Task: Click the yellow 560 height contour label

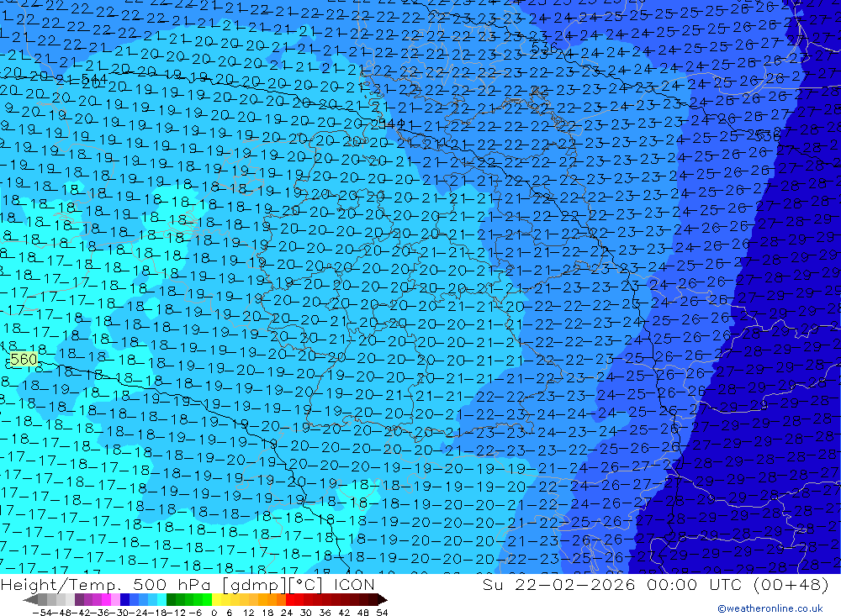Action: tap(24, 359)
